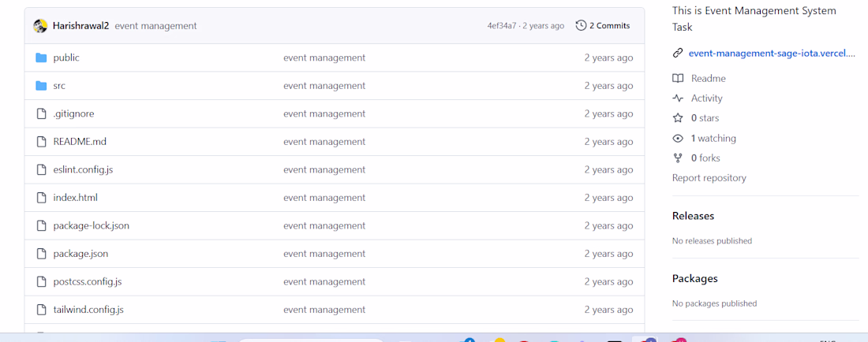This screenshot has height=342, width=868.
Task: Open commit hash 4ef34a7
Action: 502,26
